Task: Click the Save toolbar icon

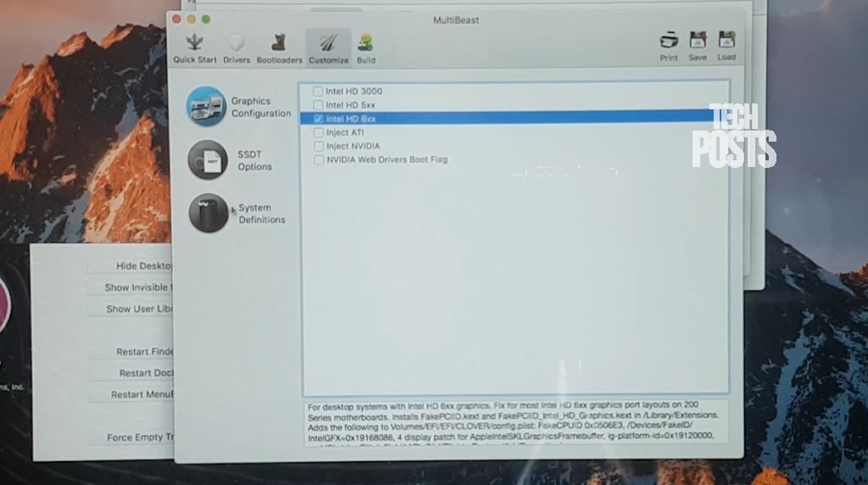Action: [698, 46]
